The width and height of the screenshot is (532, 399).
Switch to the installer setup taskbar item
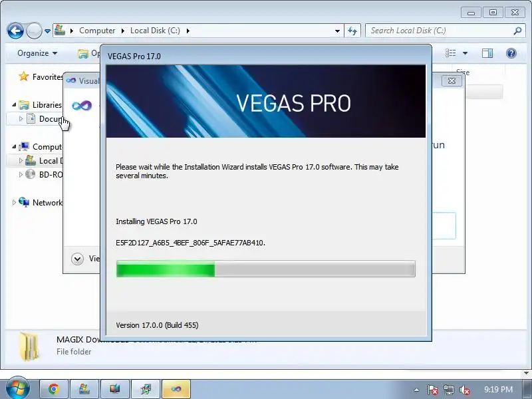point(146,389)
